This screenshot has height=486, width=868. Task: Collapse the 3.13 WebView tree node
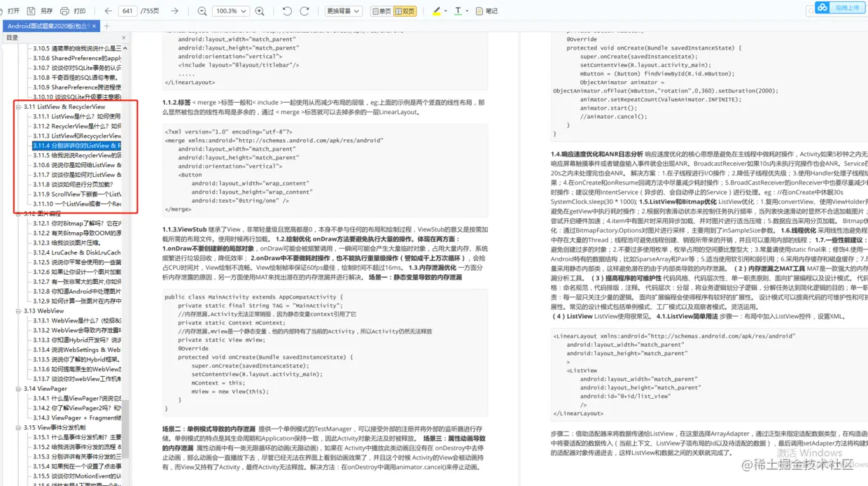pyautogui.click(x=19, y=310)
